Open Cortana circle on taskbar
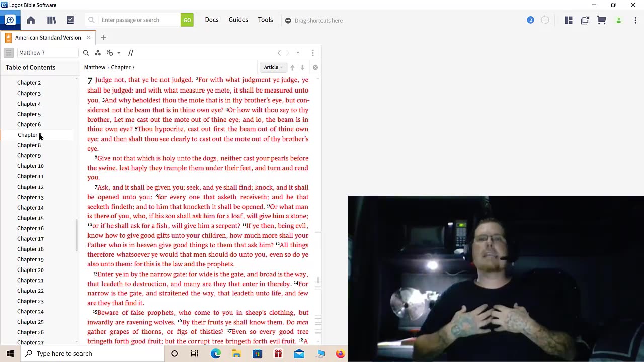 coord(174,354)
